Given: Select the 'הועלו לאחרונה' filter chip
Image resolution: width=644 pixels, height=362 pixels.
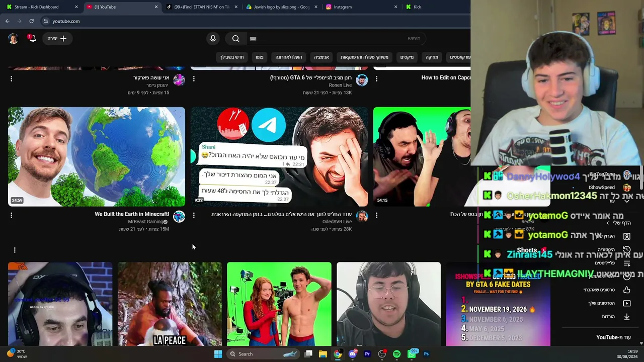Looking at the screenshot, I should click(x=289, y=57).
